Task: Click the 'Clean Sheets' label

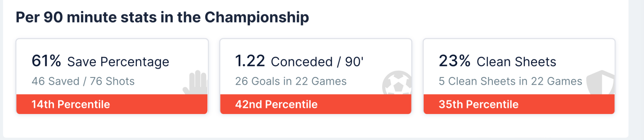Action: [516, 62]
